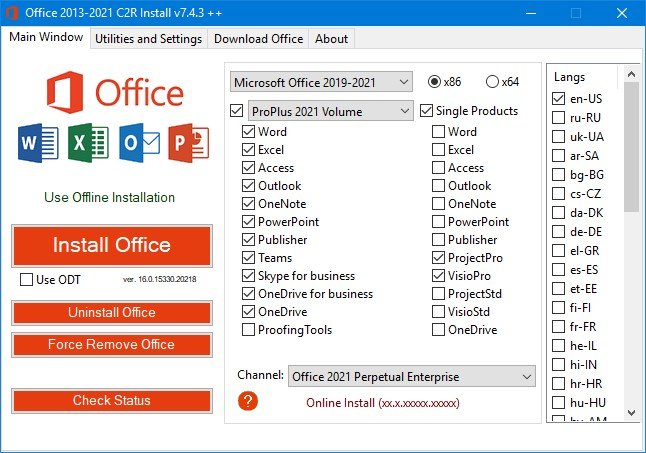Viewport: 646px width, 453px height.
Task: Uncheck the Teams checkbox
Action: 248,258
